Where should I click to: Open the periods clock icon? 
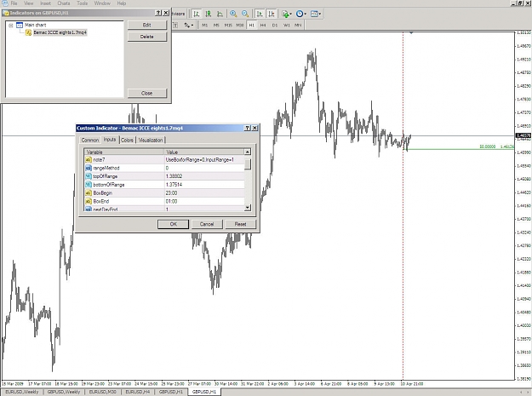[x=300, y=14]
